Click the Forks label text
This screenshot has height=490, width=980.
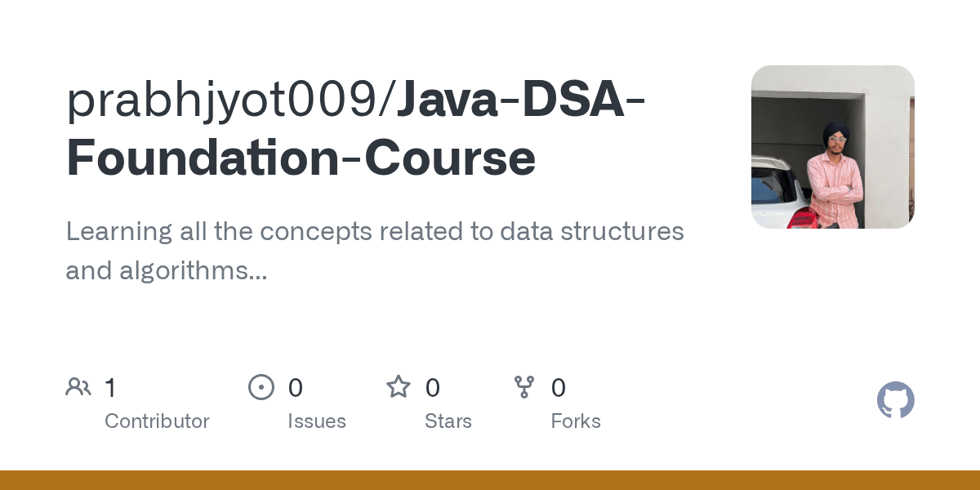point(575,421)
